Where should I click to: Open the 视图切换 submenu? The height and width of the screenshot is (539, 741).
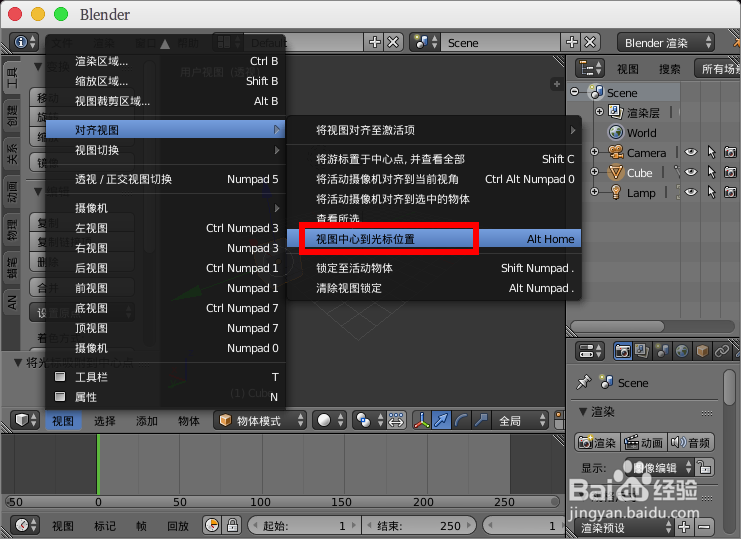pyautogui.click(x=165, y=150)
